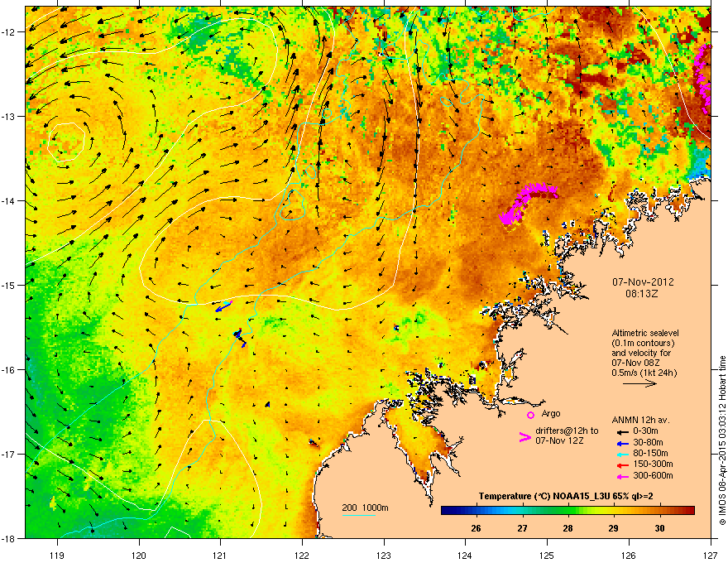Viewport: 728px width, 563px height.
Task: Click the 26 value on temperature scale
Action: tap(476, 528)
